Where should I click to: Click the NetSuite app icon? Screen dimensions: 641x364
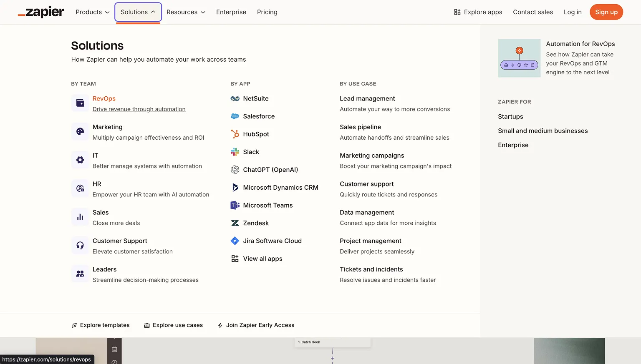click(235, 98)
